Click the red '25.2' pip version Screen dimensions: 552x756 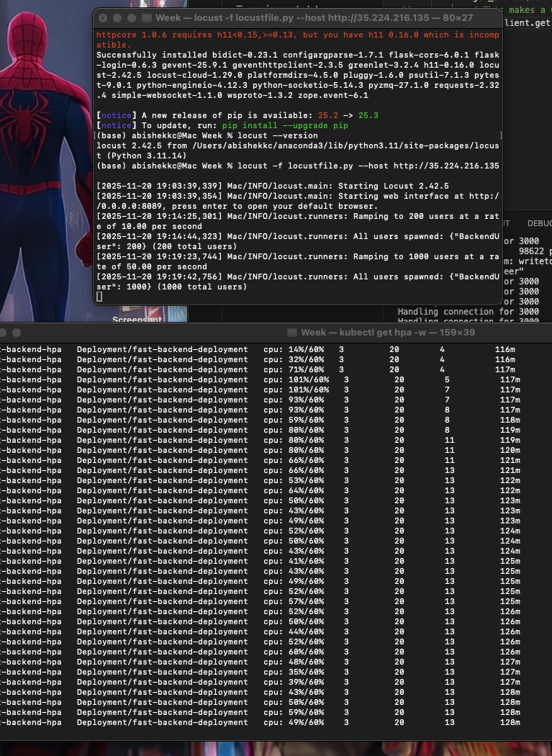point(328,115)
